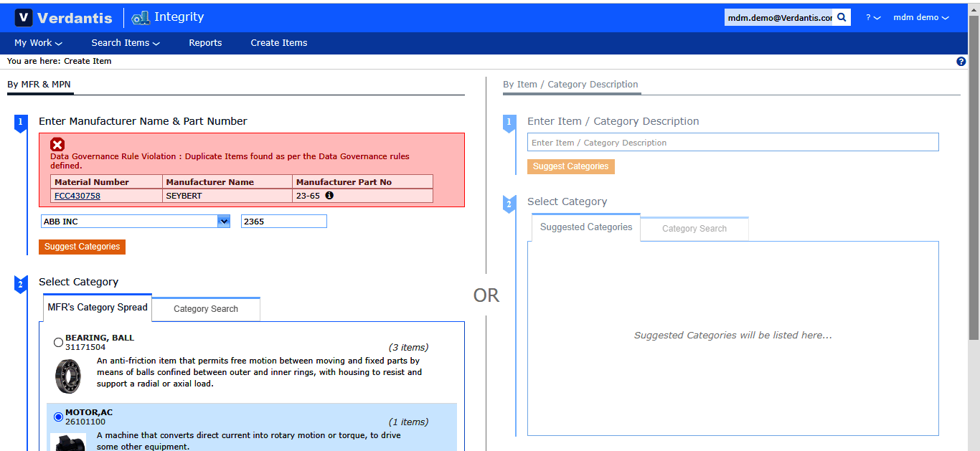Click the Verdantis V logo icon
The image size is (980, 451).
click(x=24, y=17)
